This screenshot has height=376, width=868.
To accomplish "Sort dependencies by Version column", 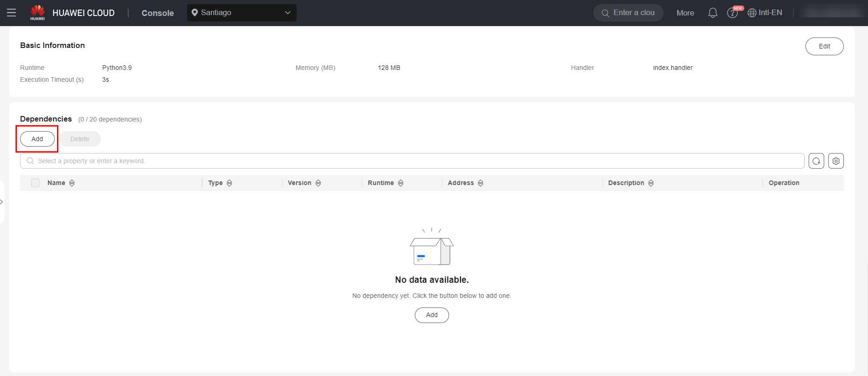I will pyautogui.click(x=318, y=183).
